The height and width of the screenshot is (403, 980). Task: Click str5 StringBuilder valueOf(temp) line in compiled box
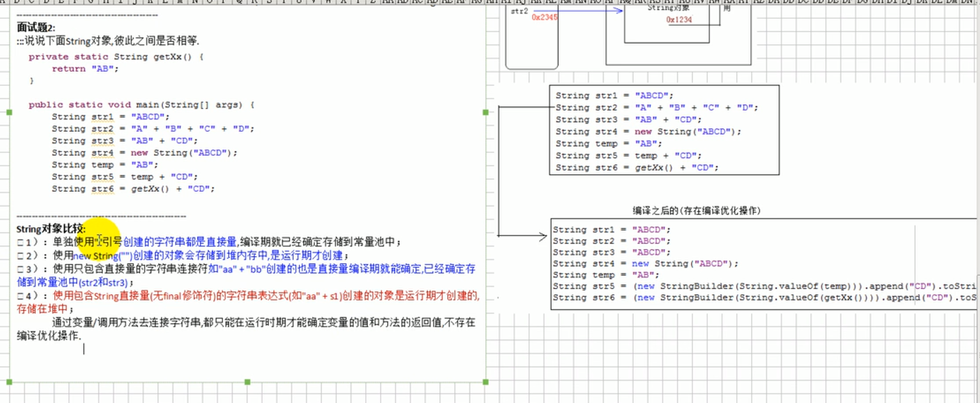[x=764, y=286]
